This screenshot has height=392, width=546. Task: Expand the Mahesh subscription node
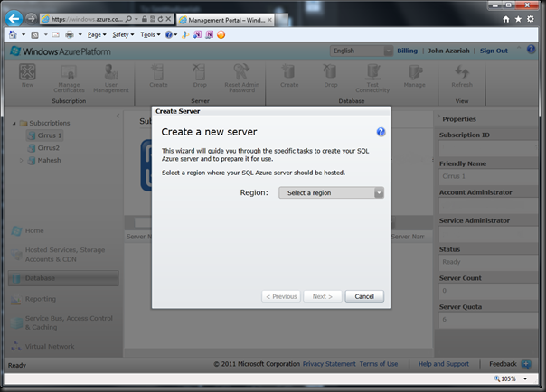click(x=21, y=161)
